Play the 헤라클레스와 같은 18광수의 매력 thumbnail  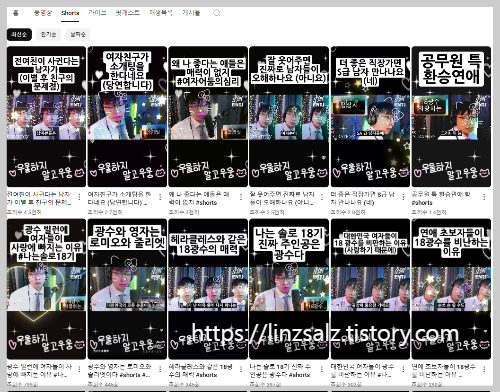click(208, 289)
